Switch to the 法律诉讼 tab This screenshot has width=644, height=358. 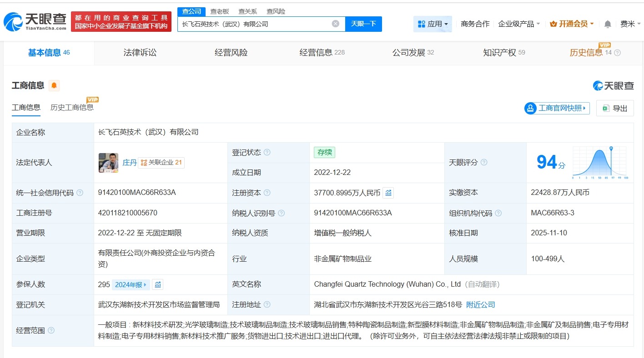coord(140,53)
